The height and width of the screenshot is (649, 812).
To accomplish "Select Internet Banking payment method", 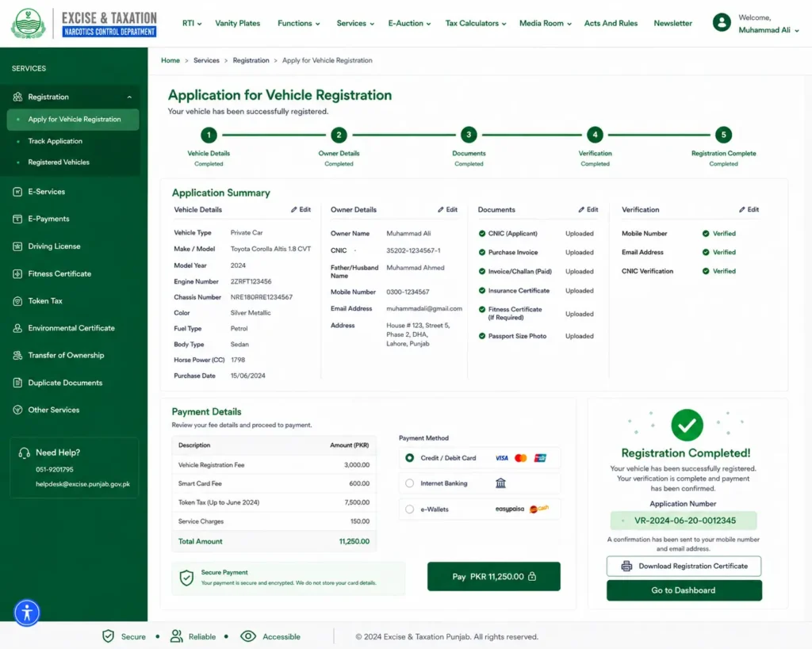I will (410, 483).
